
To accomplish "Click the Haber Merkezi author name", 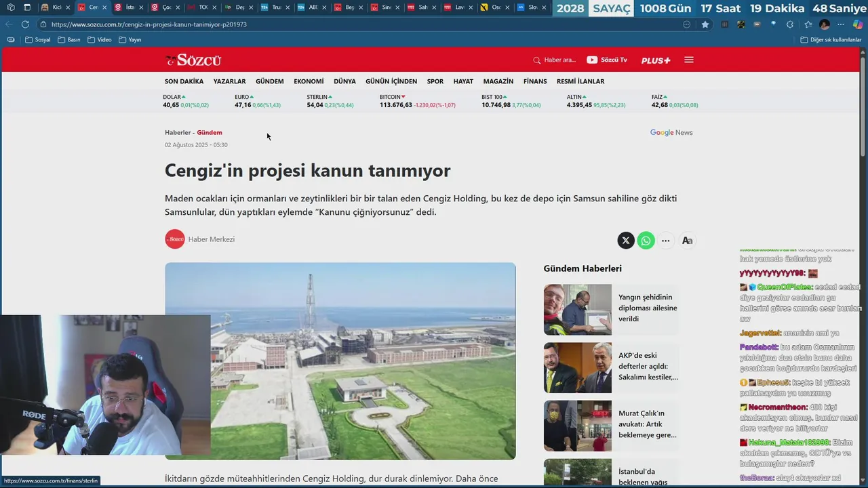I will (211, 239).
